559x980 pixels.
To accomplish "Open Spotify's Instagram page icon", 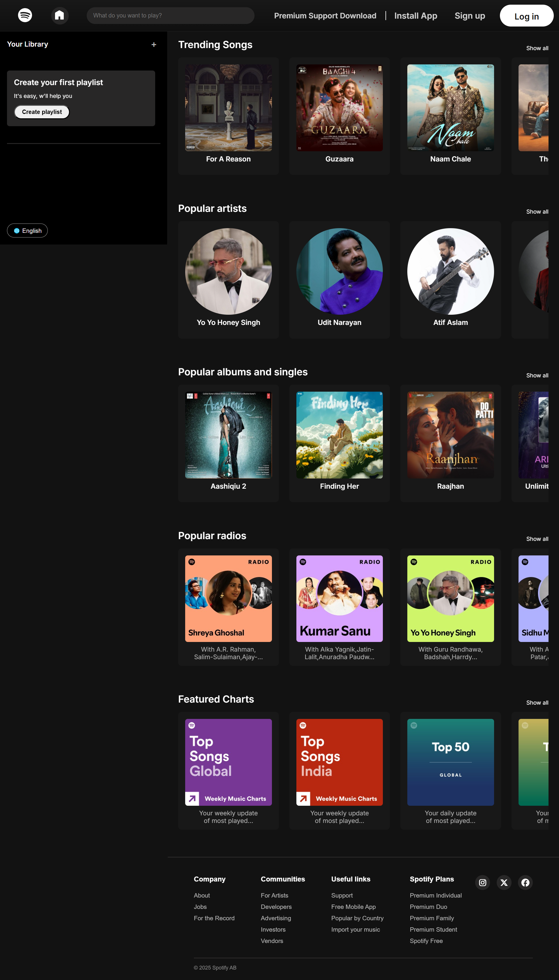I will [x=482, y=882].
